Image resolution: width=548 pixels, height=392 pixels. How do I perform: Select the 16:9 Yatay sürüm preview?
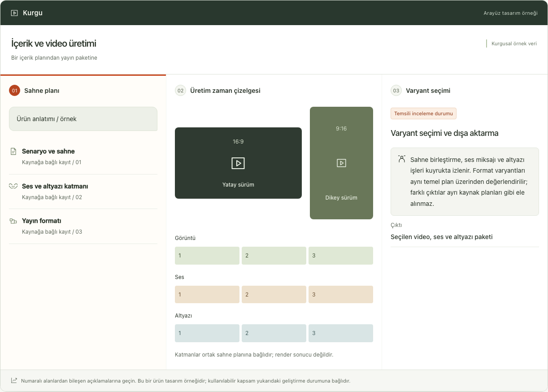pos(238,163)
